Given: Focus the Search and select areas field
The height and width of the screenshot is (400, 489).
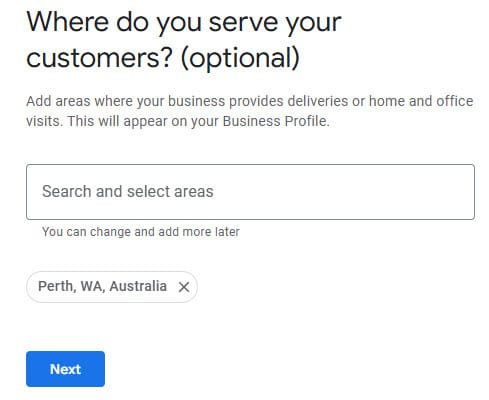Looking at the screenshot, I should [x=250, y=192].
